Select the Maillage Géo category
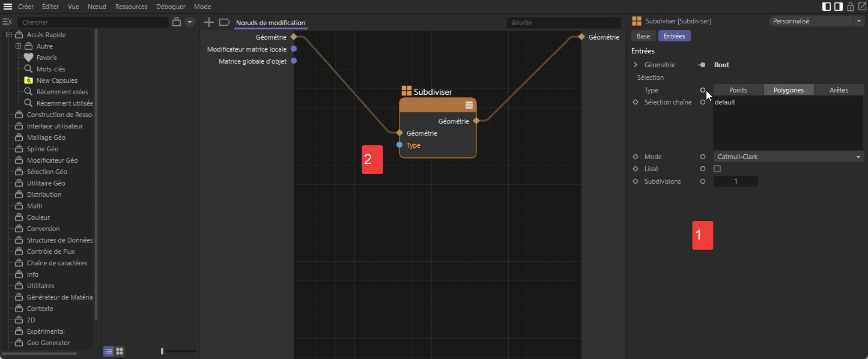The image size is (868, 359). [46, 137]
